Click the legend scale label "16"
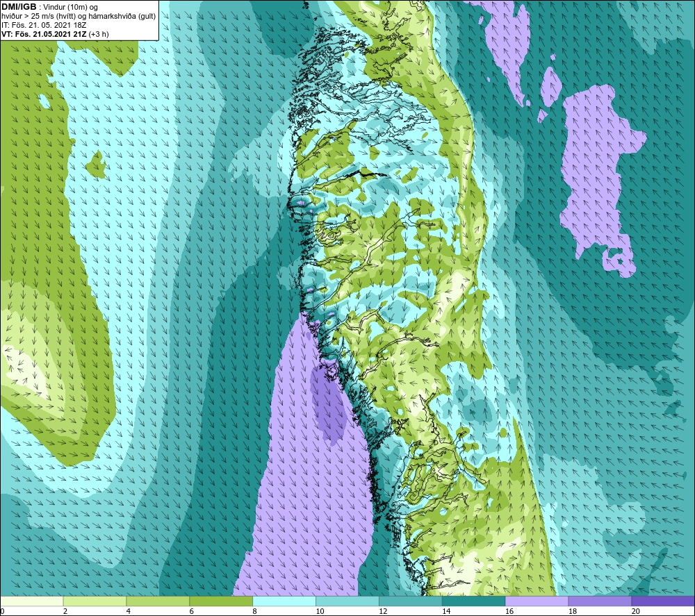Viewport: 695px width, 616px height. pyautogui.click(x=509, y=611)
